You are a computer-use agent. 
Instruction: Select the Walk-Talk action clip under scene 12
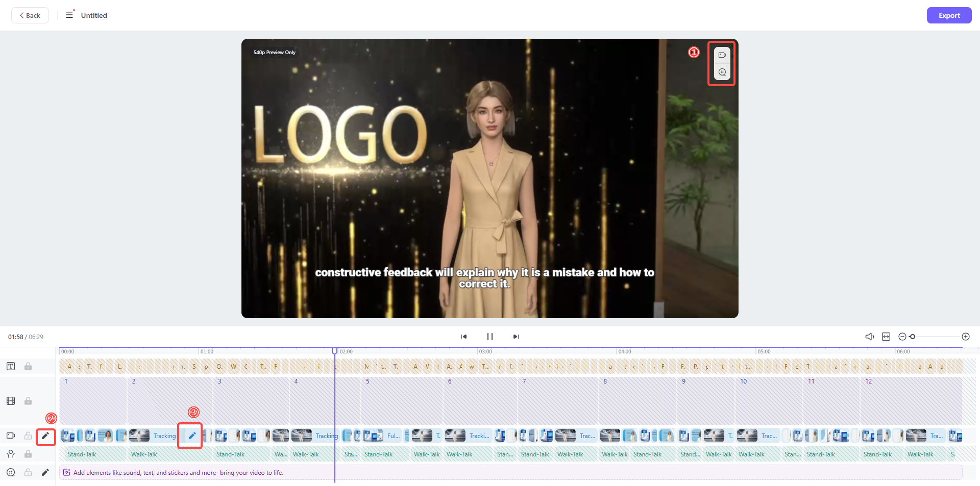925,454
